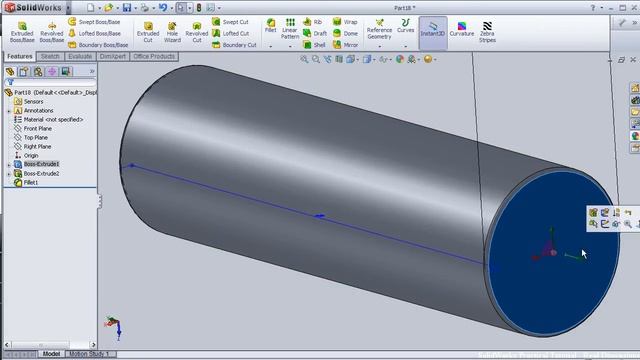640x360 pixels.
Task: Activate the Revolved Cut tool
Action: click(197, 32)
